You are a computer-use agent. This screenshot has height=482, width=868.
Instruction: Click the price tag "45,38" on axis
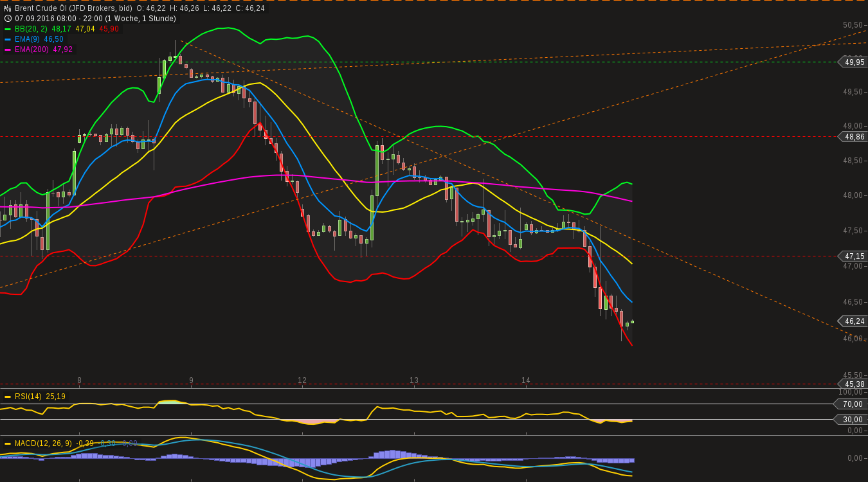pyautogui.click(x=853, y=384)
